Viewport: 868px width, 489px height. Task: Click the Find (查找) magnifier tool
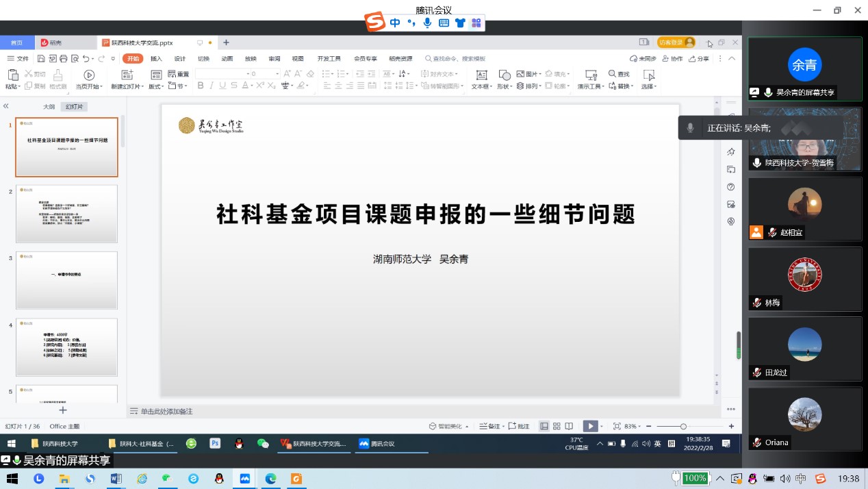pos(618,74)
